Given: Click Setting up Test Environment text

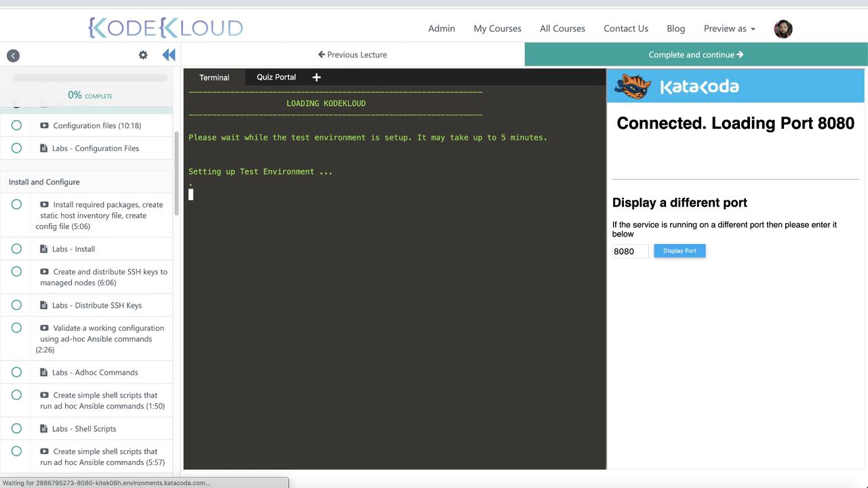Looking at the screenshot, I should [x=260, y=171].
